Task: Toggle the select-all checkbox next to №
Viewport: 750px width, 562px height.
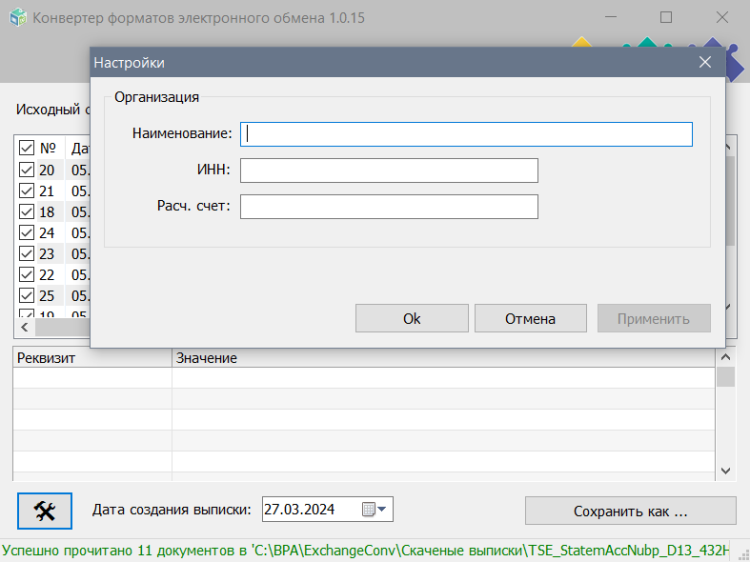Action: tap(27, 149)
